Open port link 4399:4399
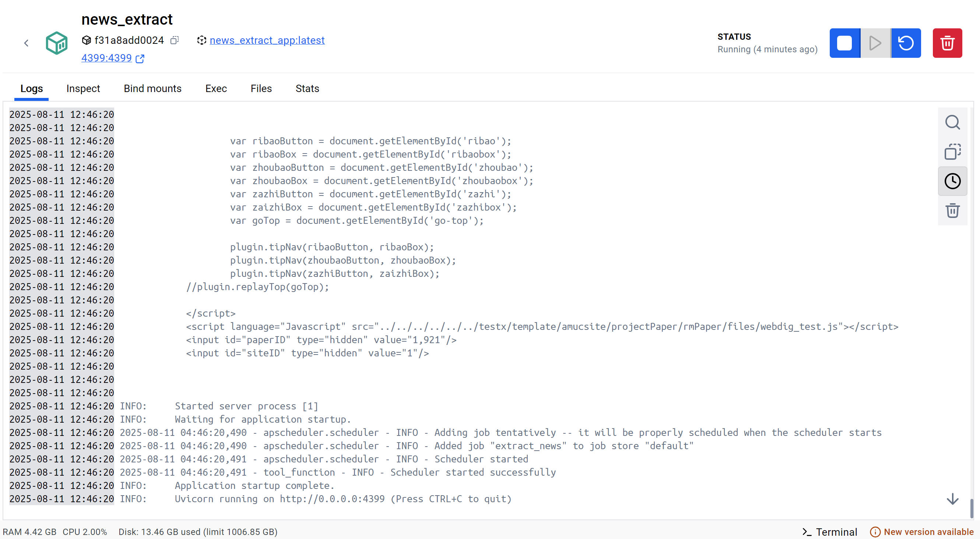 [x=106, y=58]
